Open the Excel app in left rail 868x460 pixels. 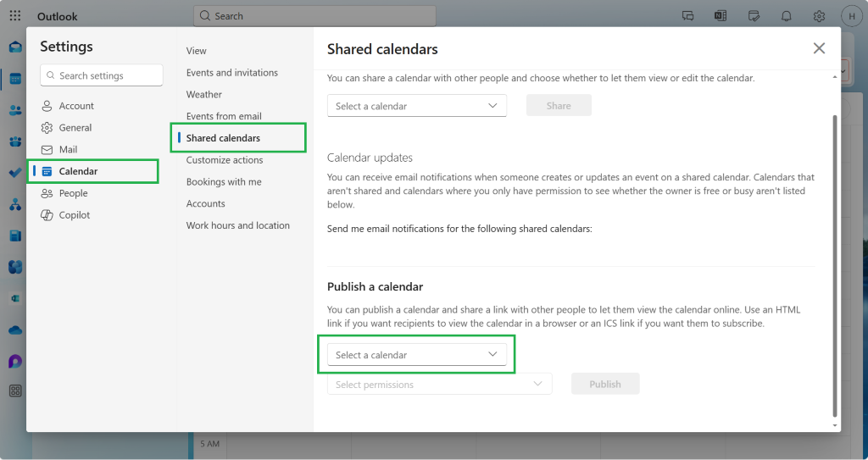pos(15,298)
